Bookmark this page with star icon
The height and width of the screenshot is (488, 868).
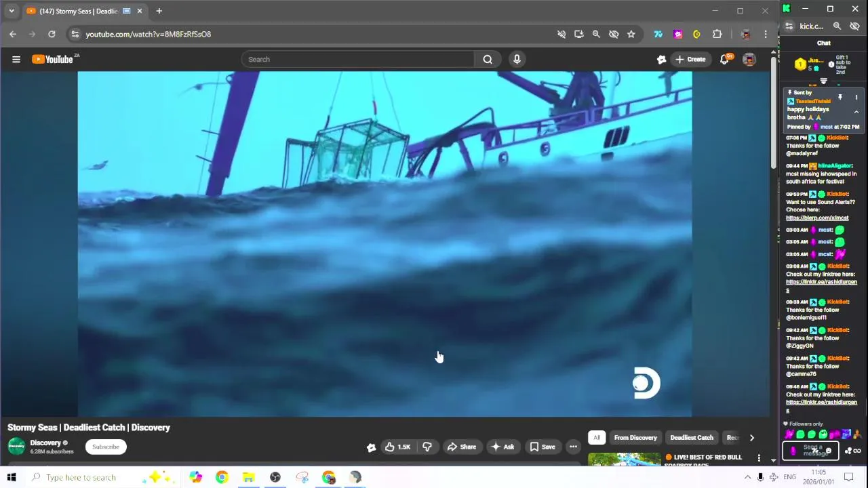click(x=631, y=34)
